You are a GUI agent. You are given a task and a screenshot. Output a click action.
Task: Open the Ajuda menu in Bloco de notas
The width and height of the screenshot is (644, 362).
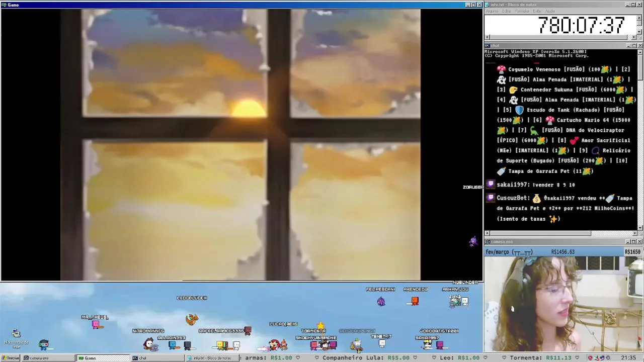[x=550, y=11]
